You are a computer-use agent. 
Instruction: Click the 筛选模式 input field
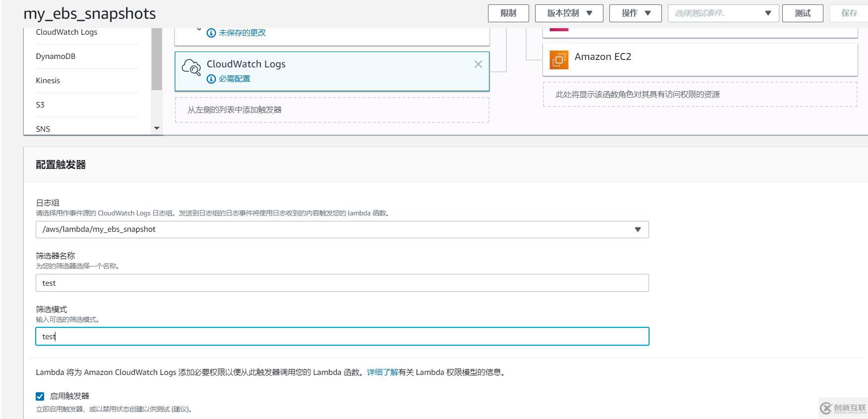[342, 336]
